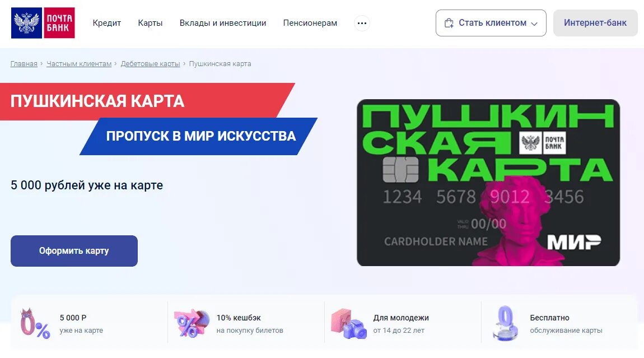Open the Вклады и инвестиции menu

[x=223, y=23]
